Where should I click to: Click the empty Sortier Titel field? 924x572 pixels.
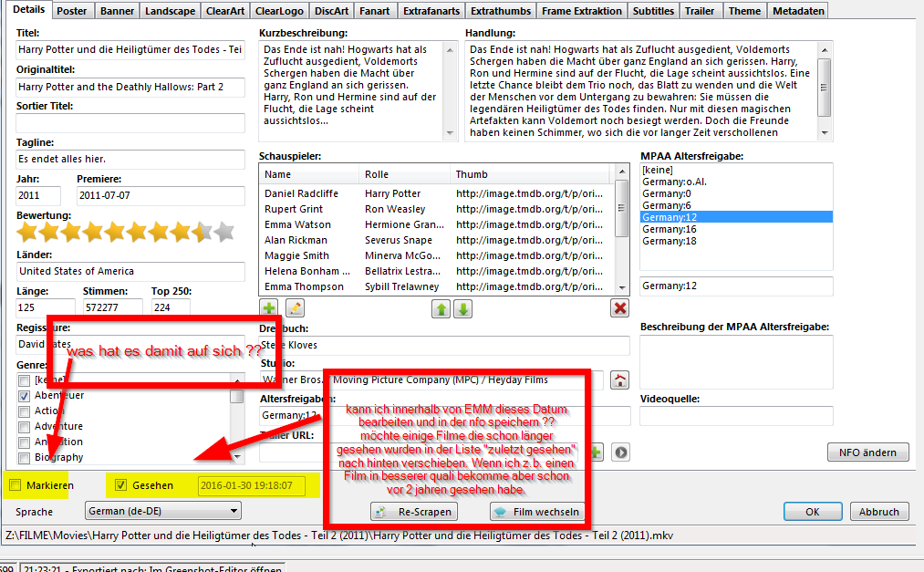(x=130, y=123)
